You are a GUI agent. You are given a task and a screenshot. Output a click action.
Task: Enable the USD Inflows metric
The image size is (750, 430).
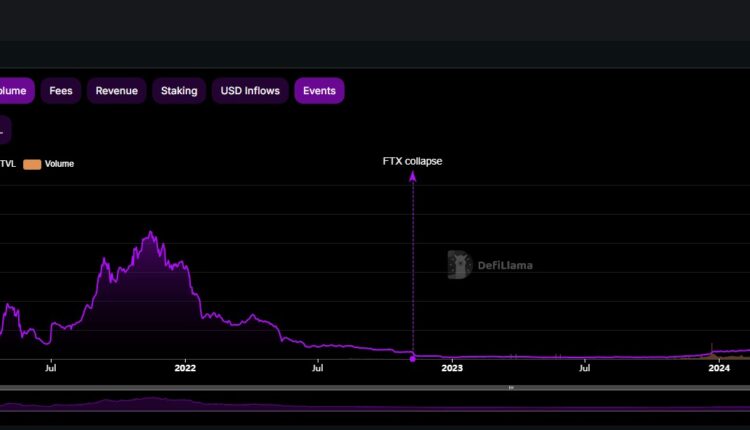pos(249,91)
